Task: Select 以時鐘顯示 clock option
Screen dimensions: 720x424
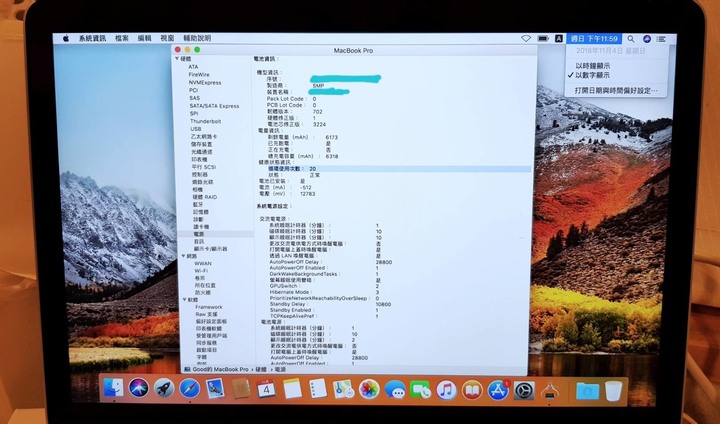Action: (592, 66)
